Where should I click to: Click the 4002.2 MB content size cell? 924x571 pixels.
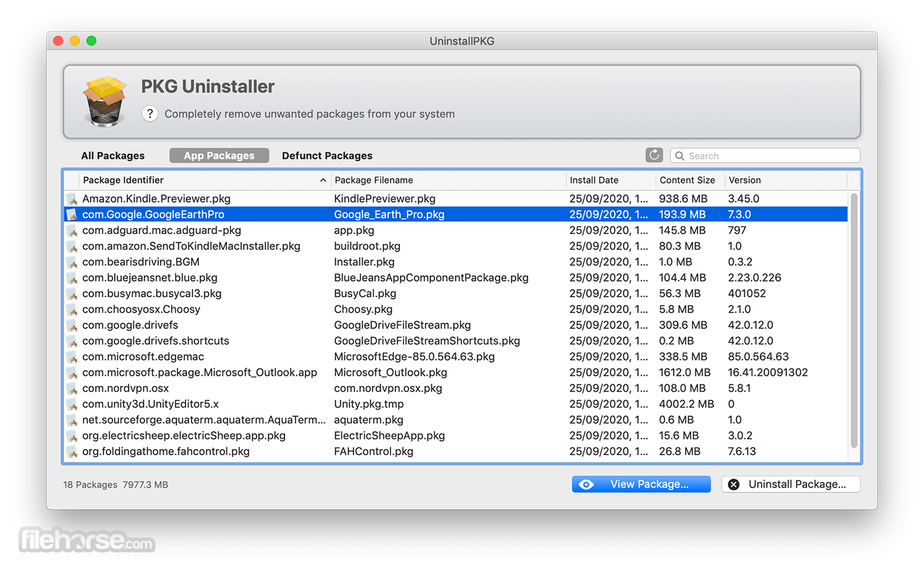point(686,404)
